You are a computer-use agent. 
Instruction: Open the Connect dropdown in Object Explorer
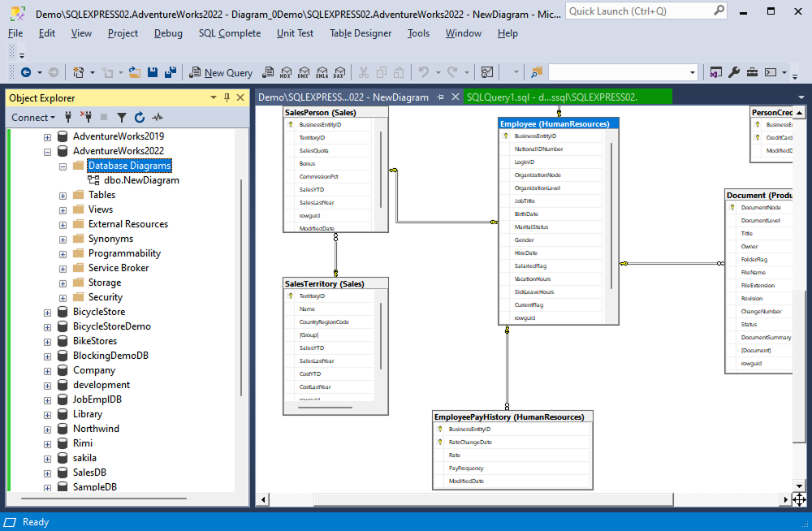coord(33,118)
